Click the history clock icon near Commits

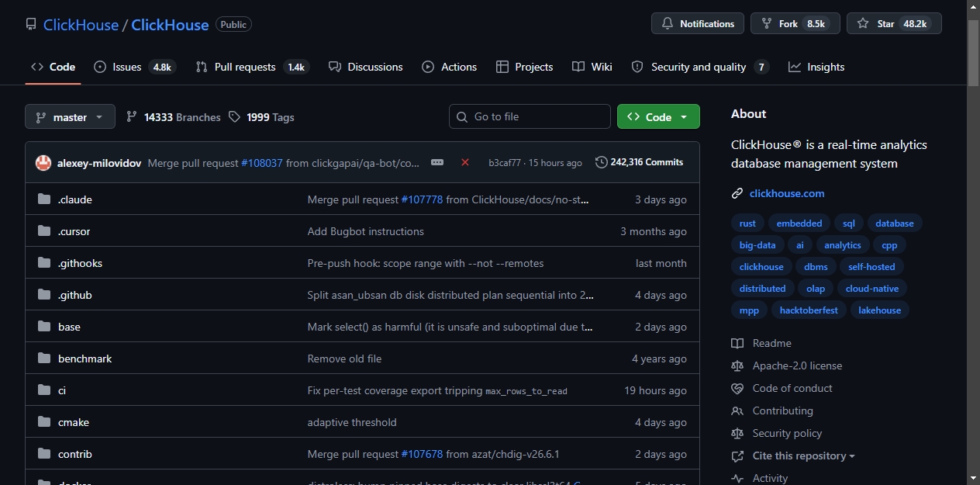pyautogui.click(x=602, y=162)
